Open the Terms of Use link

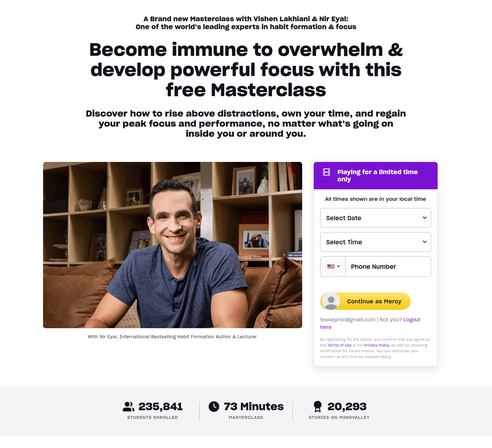pos(339,345)
